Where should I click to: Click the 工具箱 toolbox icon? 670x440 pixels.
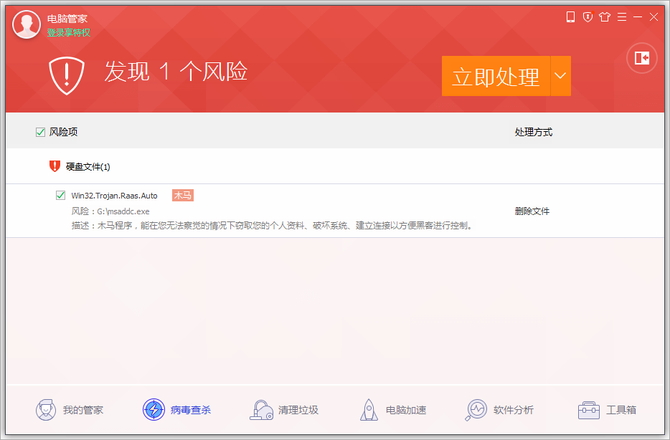point(589,411)
